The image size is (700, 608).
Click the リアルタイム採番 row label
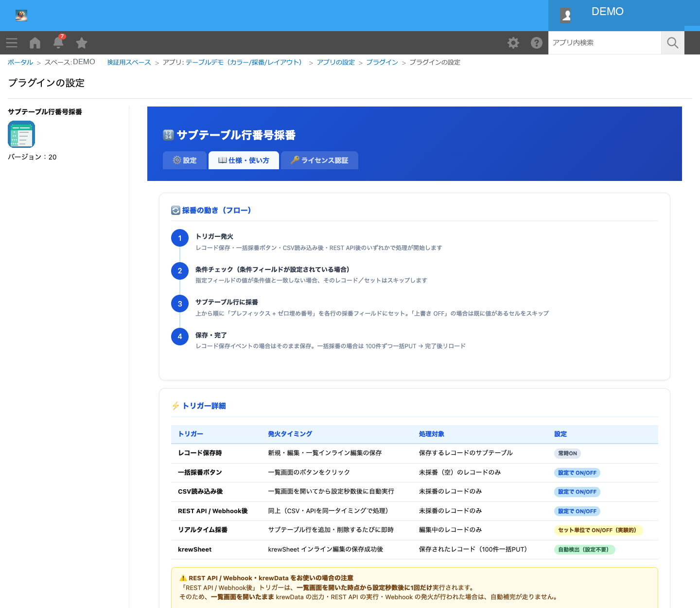[x=203, y=530]
